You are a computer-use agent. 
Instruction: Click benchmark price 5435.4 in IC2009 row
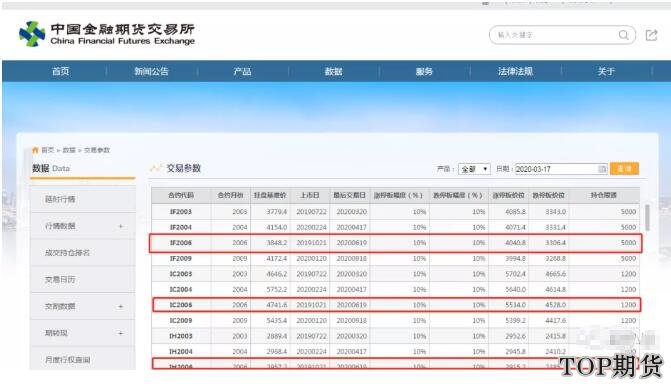pos(277,321)
